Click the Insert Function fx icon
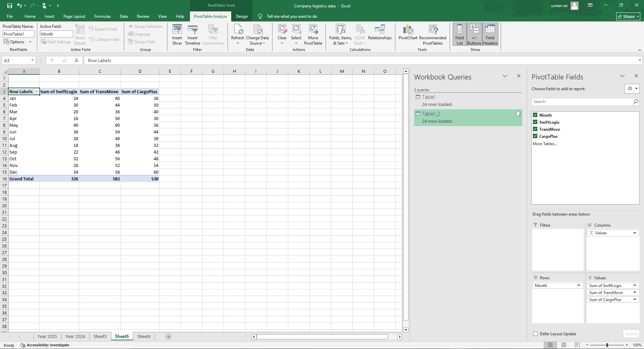The width and height of the screenshot is (644, 349). click(x=77, y=60)
